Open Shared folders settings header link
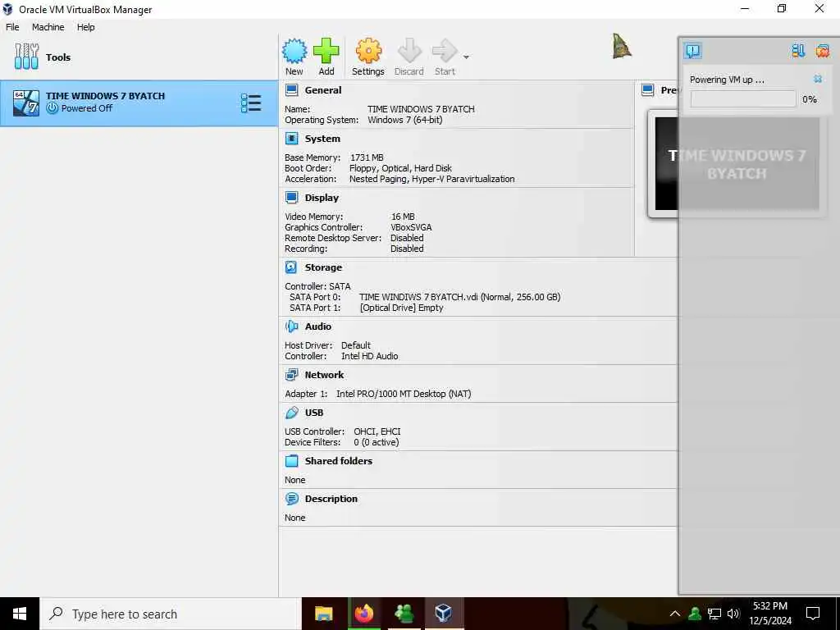The image size is (840, 630). pyautogui.click(x=339, y=461)
